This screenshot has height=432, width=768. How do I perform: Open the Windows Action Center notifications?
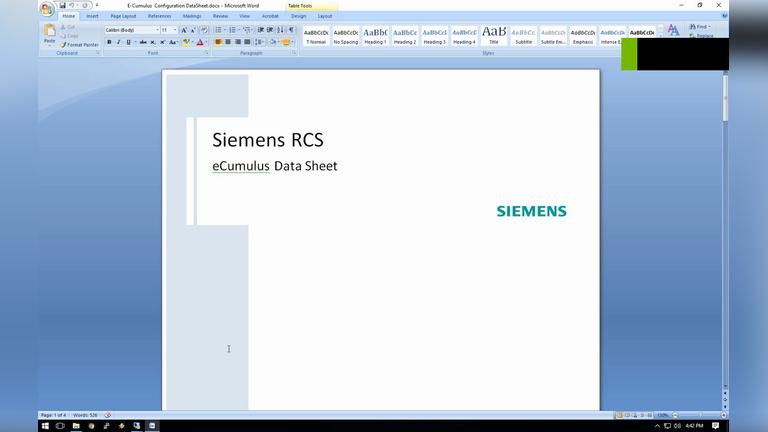click(716, 426)
